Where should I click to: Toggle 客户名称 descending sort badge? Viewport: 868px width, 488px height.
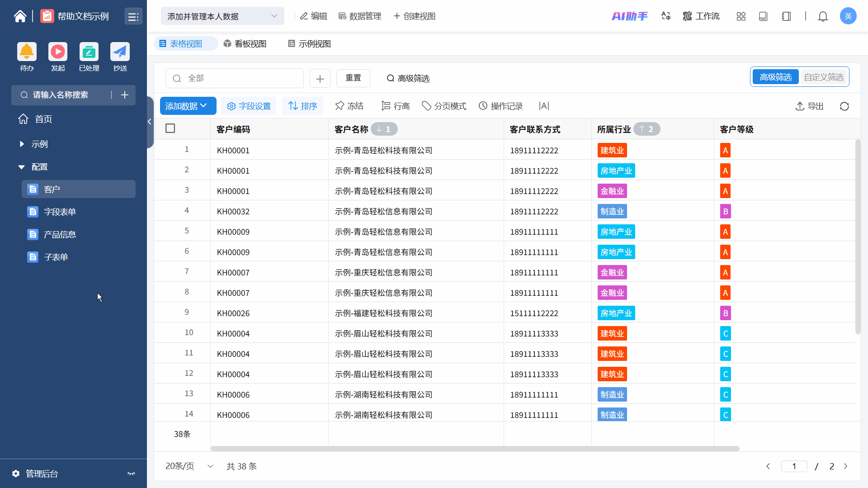pos(384,129)
